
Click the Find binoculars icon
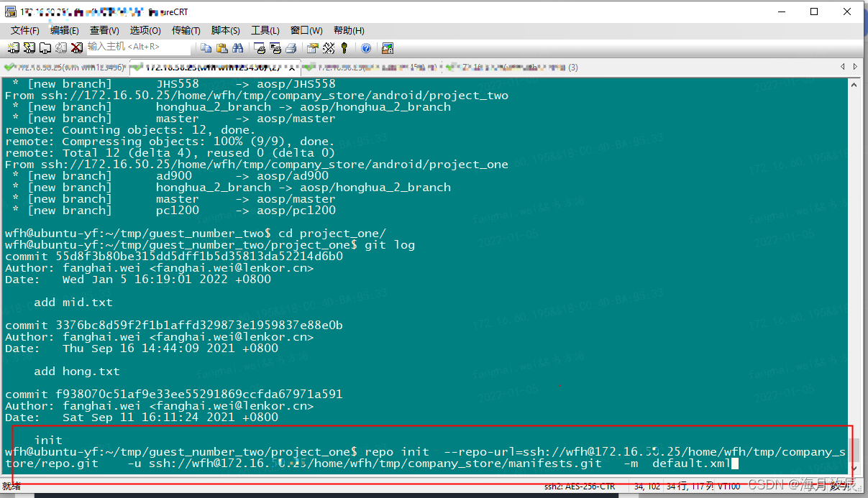[238, 48]
